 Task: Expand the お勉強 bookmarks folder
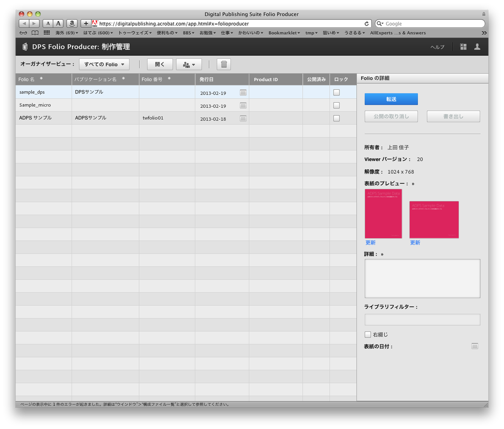208,33
